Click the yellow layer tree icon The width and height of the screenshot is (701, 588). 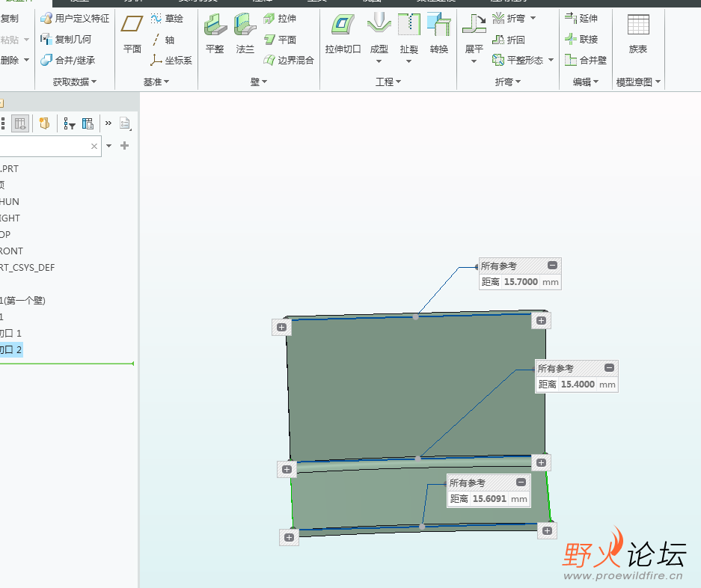[44, 123]
